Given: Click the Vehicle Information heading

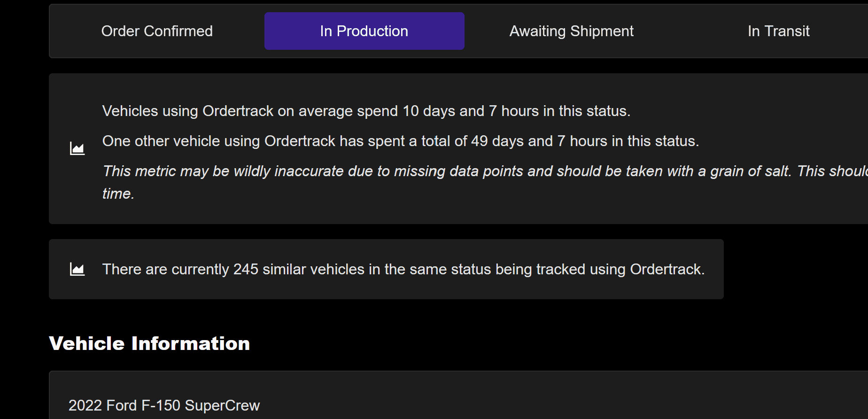Looking at the screenshot, I should point(149,343).
